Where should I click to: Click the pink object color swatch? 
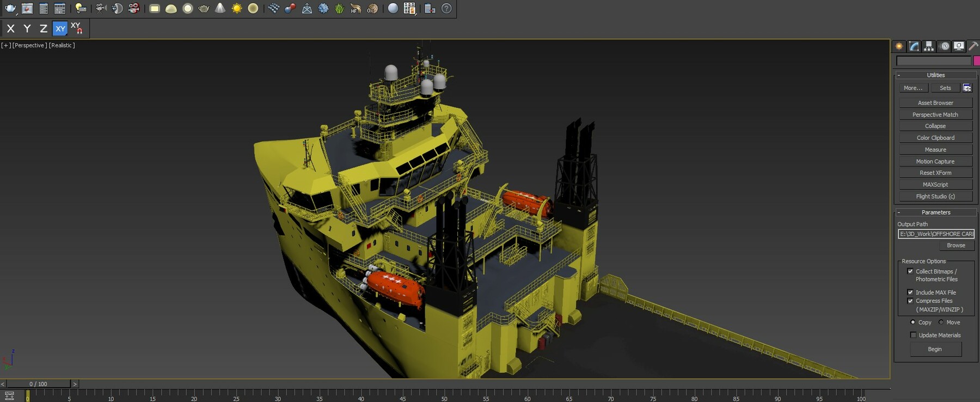coord(976,61)
